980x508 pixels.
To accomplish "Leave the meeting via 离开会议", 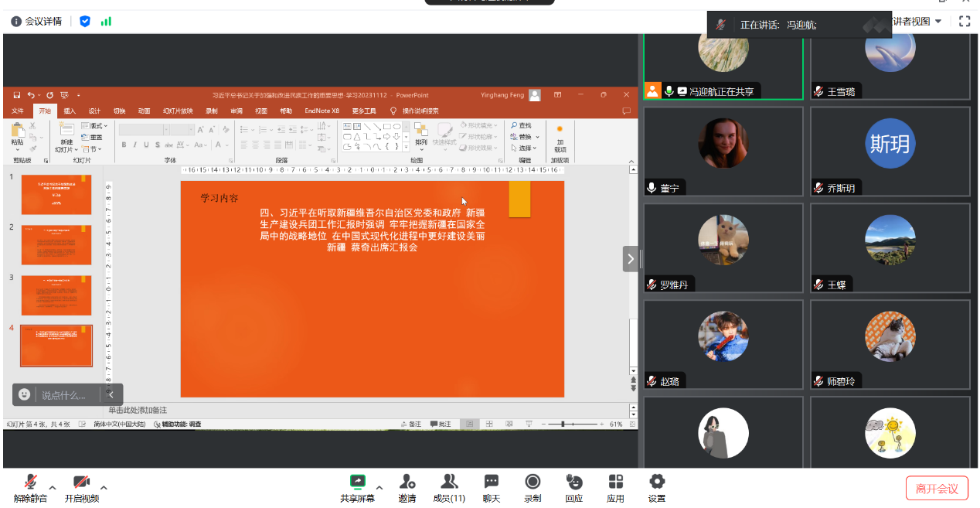I will 937,489.
